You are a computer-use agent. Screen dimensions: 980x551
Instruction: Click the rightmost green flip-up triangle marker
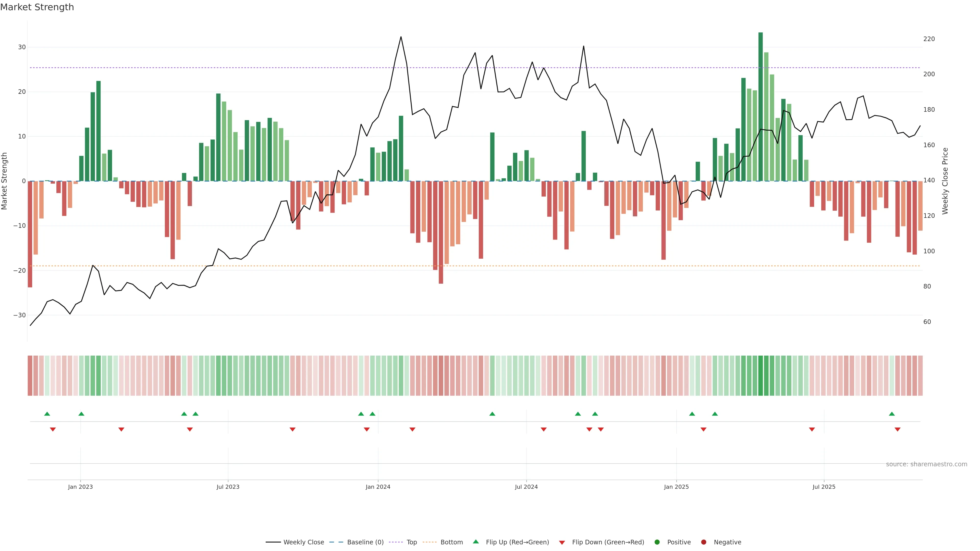click(x=892, y=414)
